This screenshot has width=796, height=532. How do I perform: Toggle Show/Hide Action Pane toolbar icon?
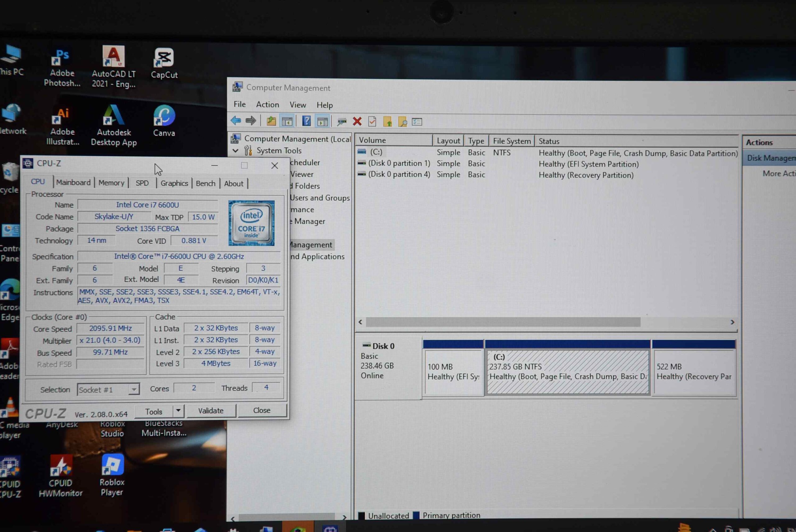click(322, 121)
